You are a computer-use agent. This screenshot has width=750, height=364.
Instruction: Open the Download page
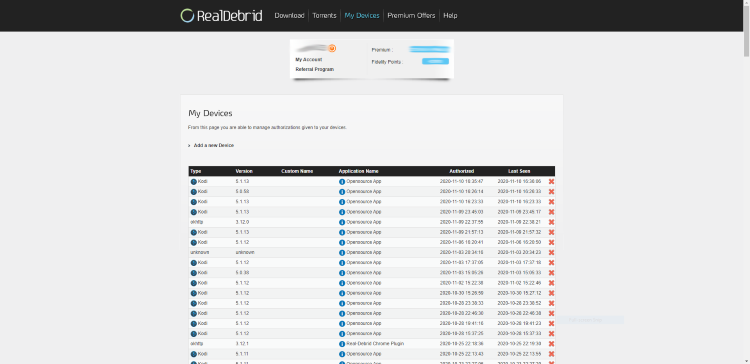(x=289, y=16)
